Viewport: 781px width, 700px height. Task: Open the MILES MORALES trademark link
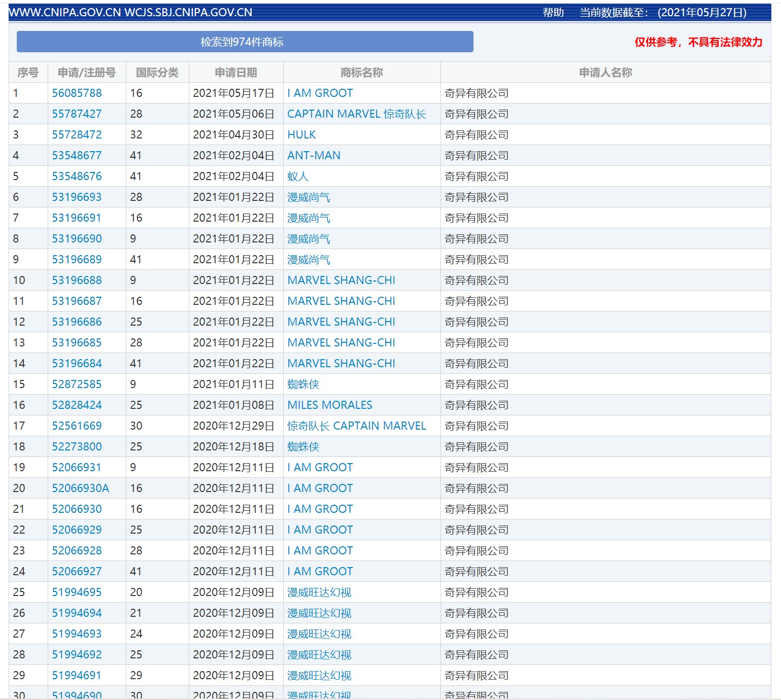click(329, 405)
